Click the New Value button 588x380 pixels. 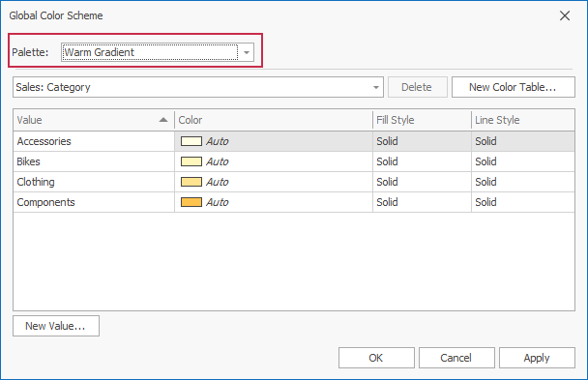pos(56,326)
